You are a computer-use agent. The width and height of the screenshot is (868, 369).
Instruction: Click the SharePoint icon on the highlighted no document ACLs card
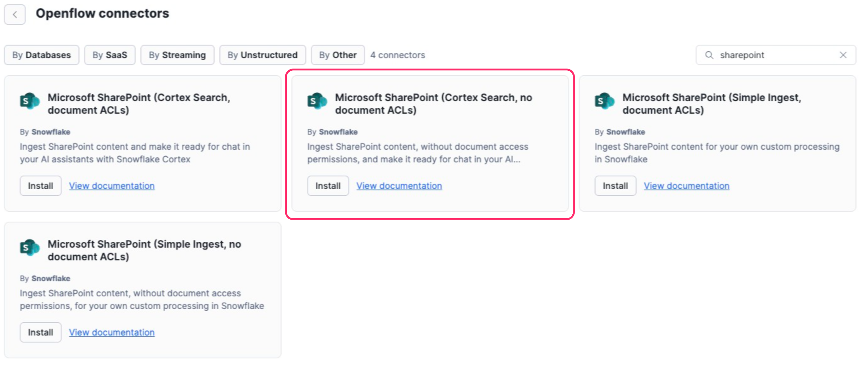317,101
